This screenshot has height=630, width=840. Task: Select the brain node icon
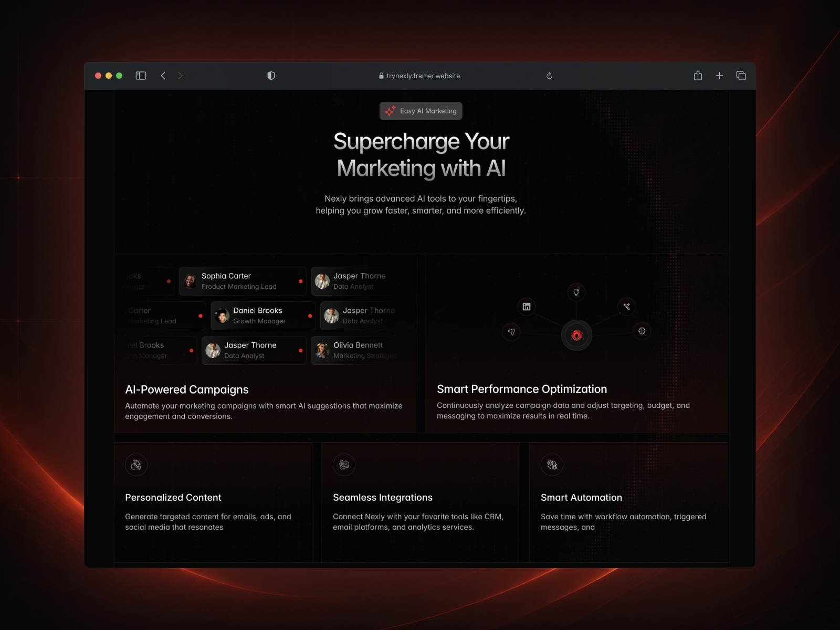642,331
